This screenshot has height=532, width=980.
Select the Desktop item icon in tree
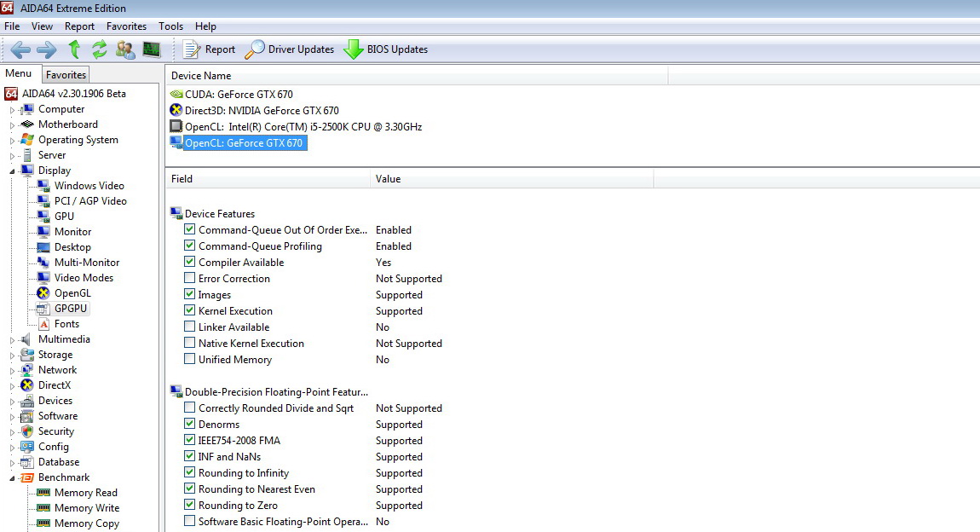click(43, 247)
